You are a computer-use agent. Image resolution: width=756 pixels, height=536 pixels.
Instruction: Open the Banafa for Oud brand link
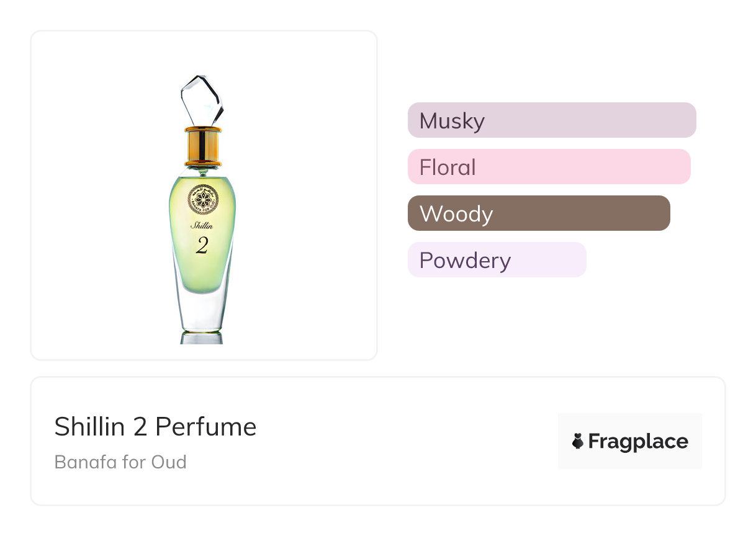(120, 462)
